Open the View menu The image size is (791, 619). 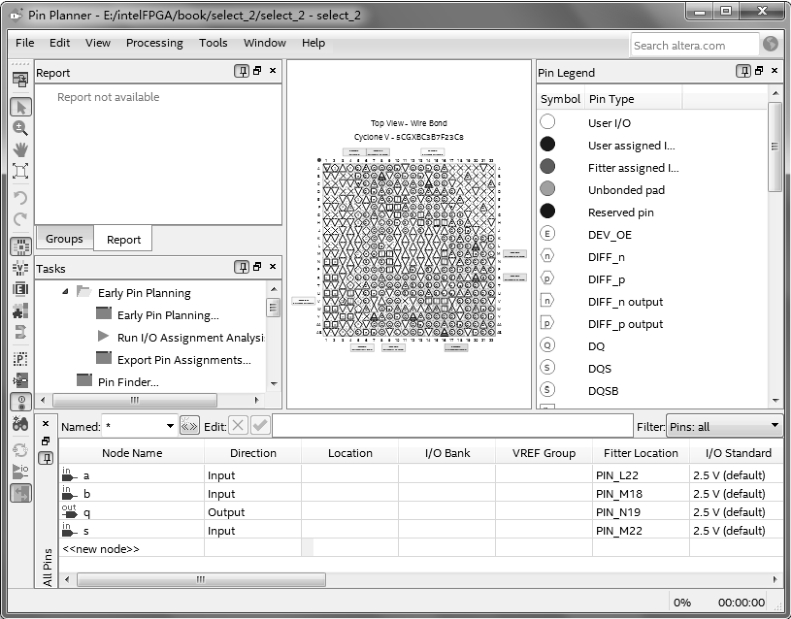pos(97,43)
